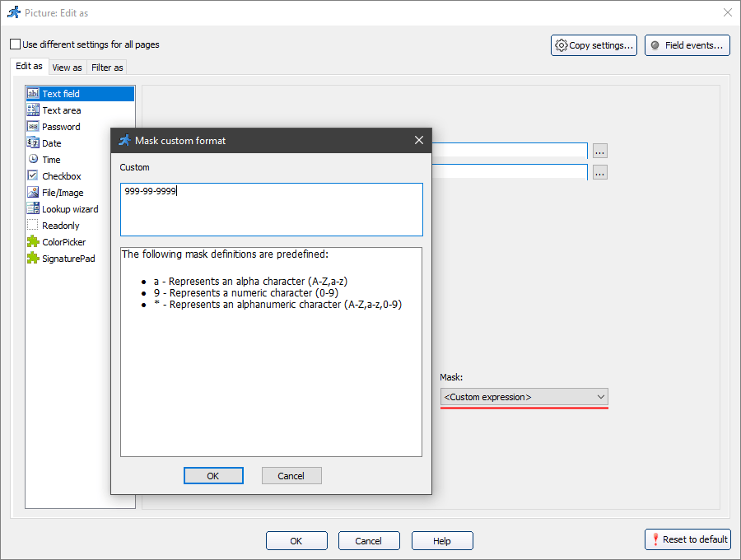
Task: Select the ColorPicker plugin icon
Action: (34, 241)
